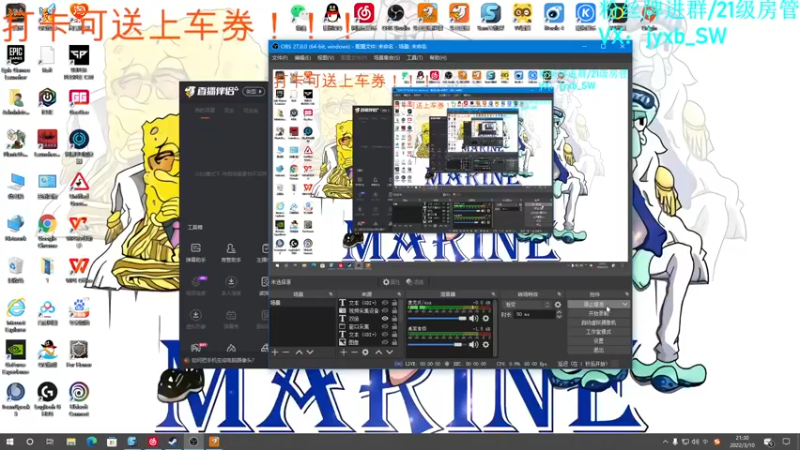
Task: Remove the selected scene with the minus icon
Action: pyautogui.click(x=286, y=352)
